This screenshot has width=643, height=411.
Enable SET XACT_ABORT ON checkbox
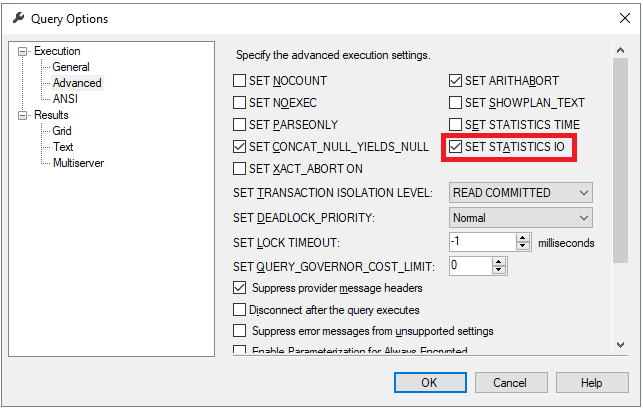tap(240, 169)
